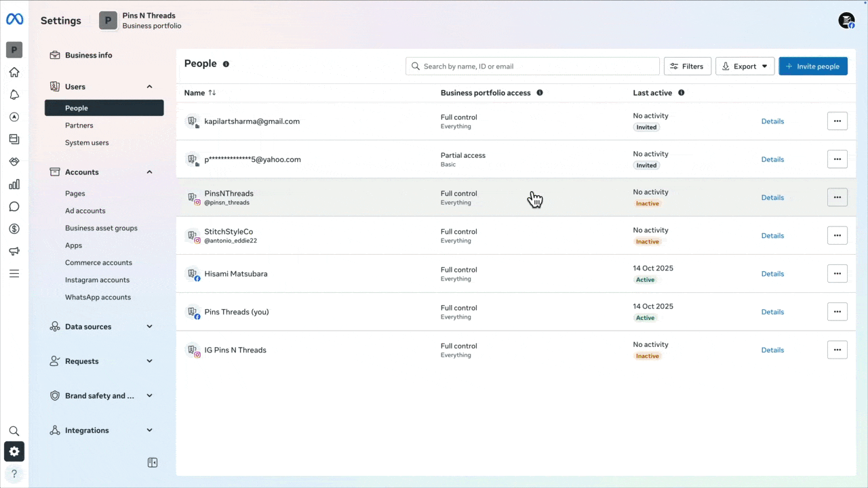The height and width of the screenshot is (488, 868).
Task: Select Partners in the sidebar
Action: click(79, 125)
